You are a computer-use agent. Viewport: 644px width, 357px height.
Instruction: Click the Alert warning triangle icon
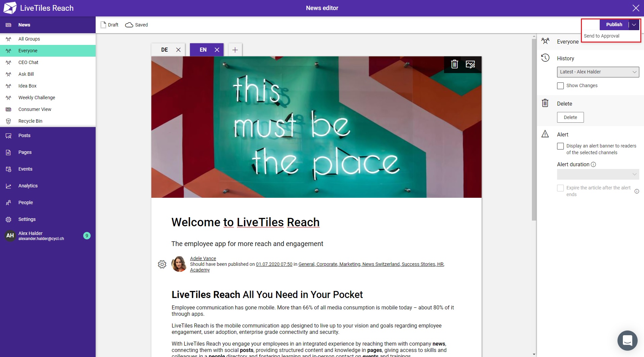tap(545, 134)
